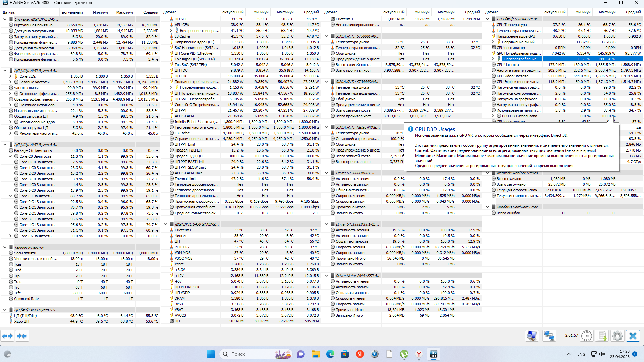This screenshot has width=644, height=362.
Task: Expand the GPU D3D использование row
Action: point(493,116)
